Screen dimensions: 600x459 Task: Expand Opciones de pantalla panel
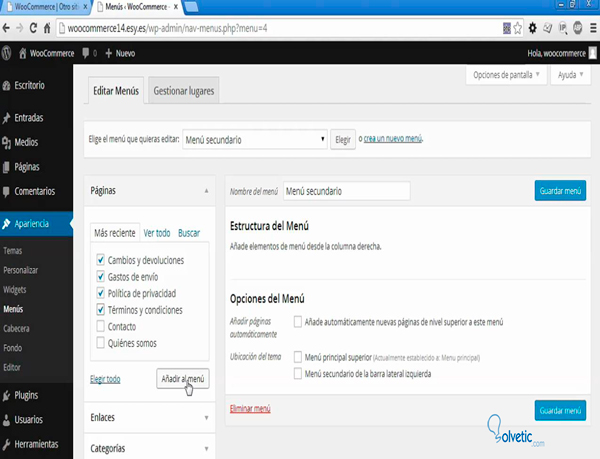coord(506,75)
